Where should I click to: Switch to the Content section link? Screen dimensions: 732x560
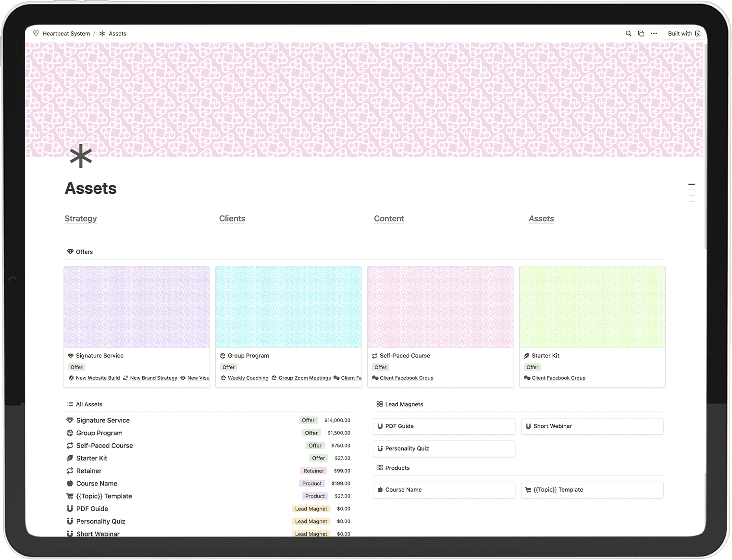[389, 219]
